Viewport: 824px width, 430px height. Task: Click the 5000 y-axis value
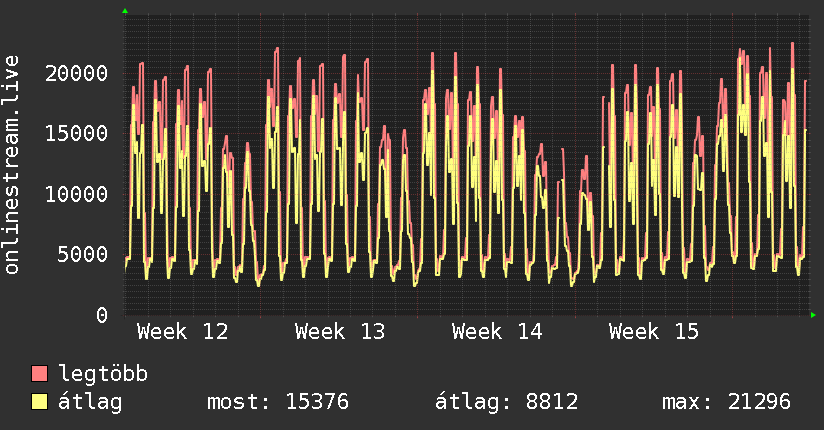(x=83, y=255)
